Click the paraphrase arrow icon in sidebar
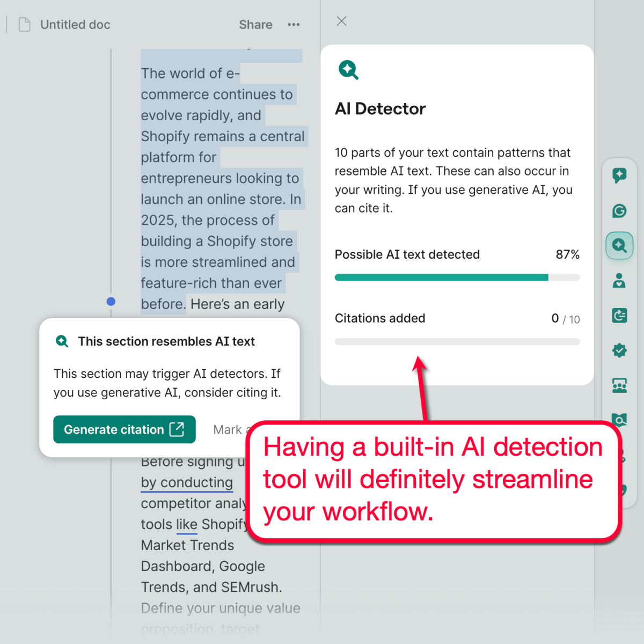The height and width of the screenshot is (644, 644). (619, 316)
